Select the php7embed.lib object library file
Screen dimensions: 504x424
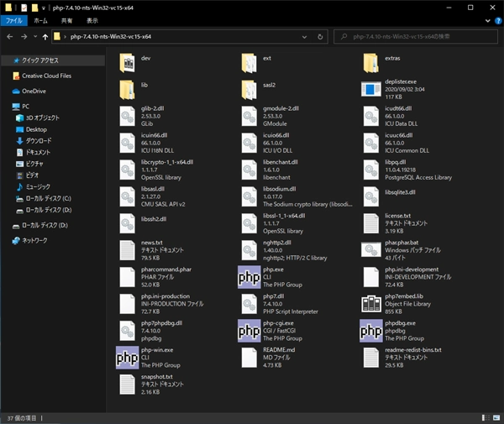pyautogui.click(x=372, y=303)
